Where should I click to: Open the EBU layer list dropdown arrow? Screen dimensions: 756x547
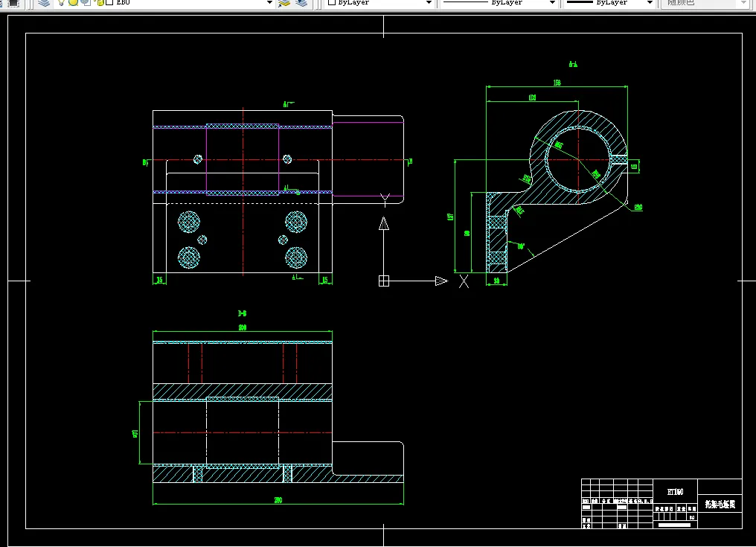269,2
